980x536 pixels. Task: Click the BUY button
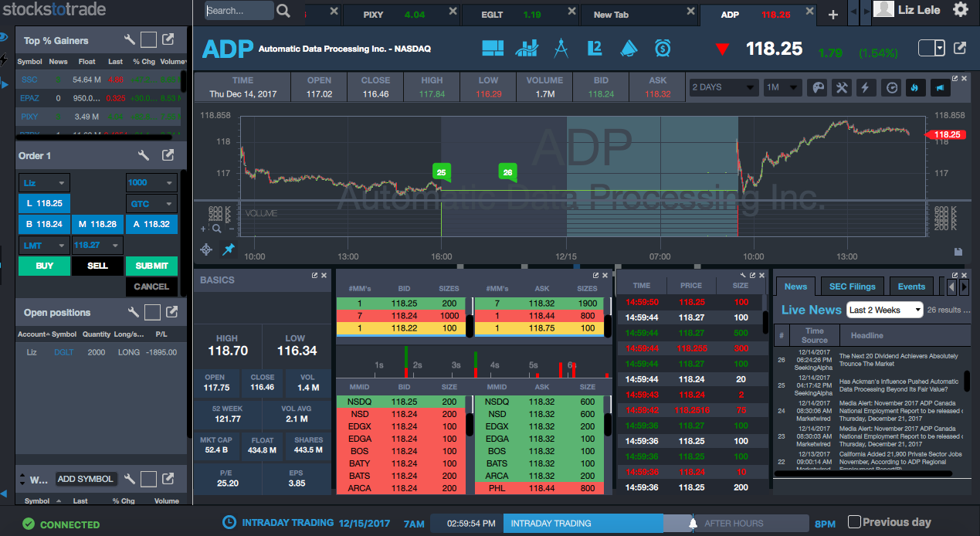[44, 266]
